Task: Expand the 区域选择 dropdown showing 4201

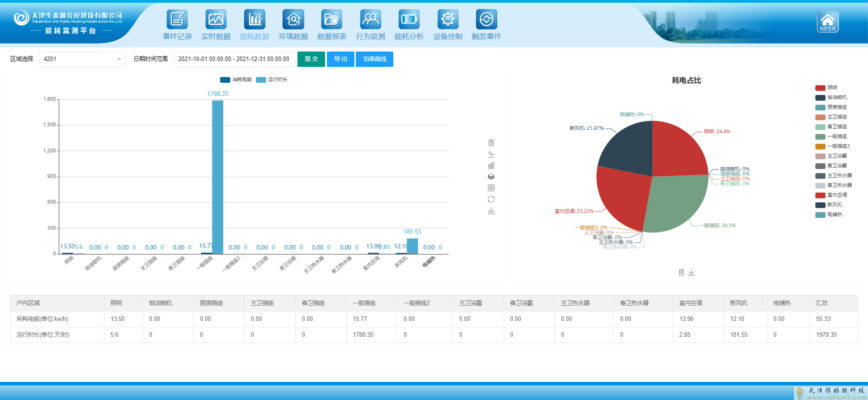Action: [82, 59]
